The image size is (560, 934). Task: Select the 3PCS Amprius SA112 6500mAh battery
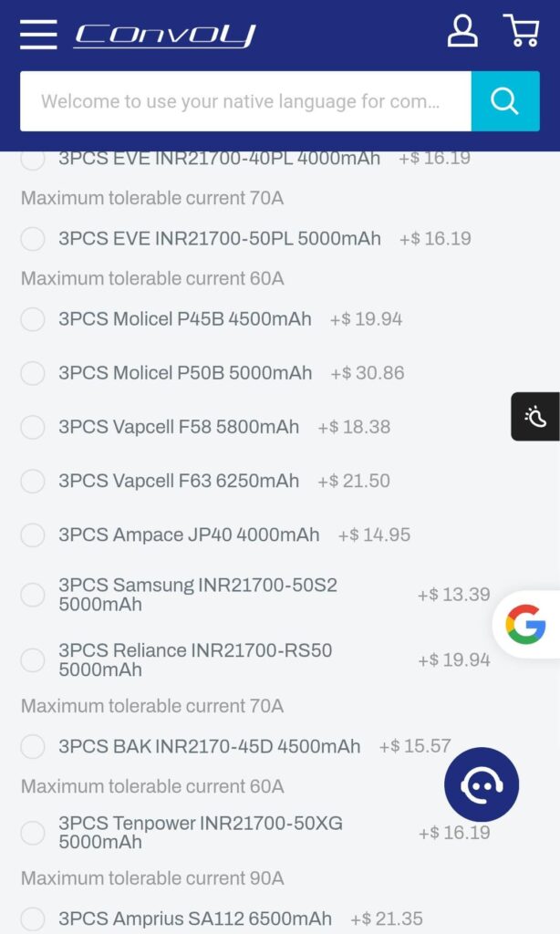coord(32,919)
